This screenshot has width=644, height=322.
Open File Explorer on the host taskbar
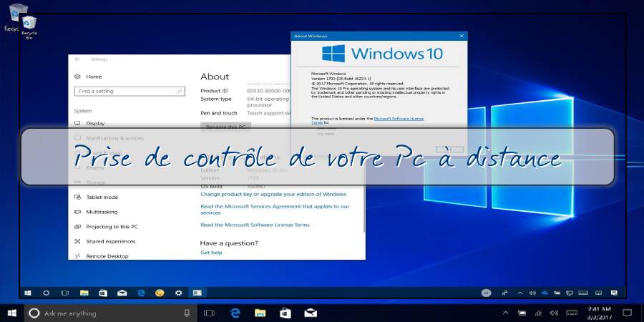click(260, 313)
